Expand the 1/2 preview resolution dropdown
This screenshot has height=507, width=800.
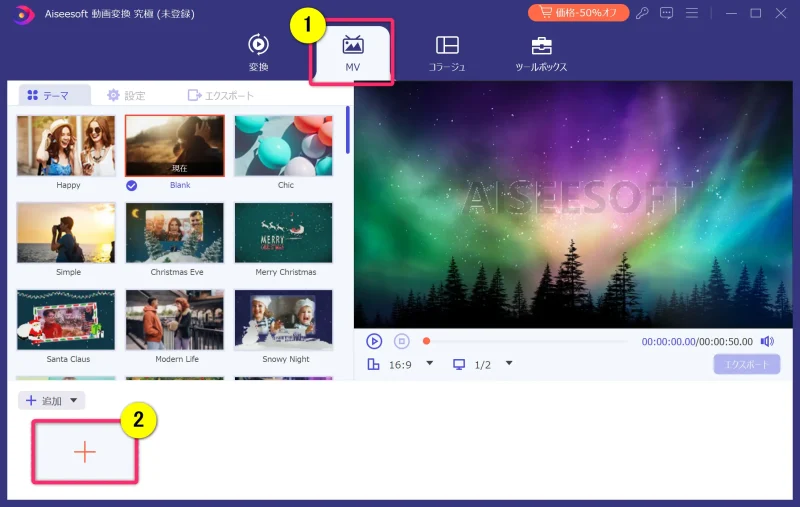509,363
